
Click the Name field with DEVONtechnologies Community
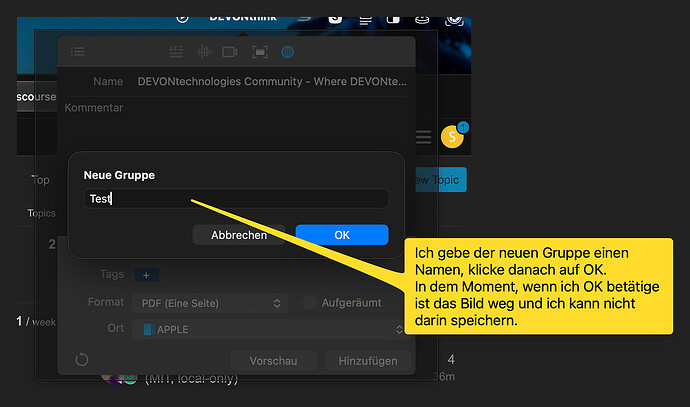(272, 81)
